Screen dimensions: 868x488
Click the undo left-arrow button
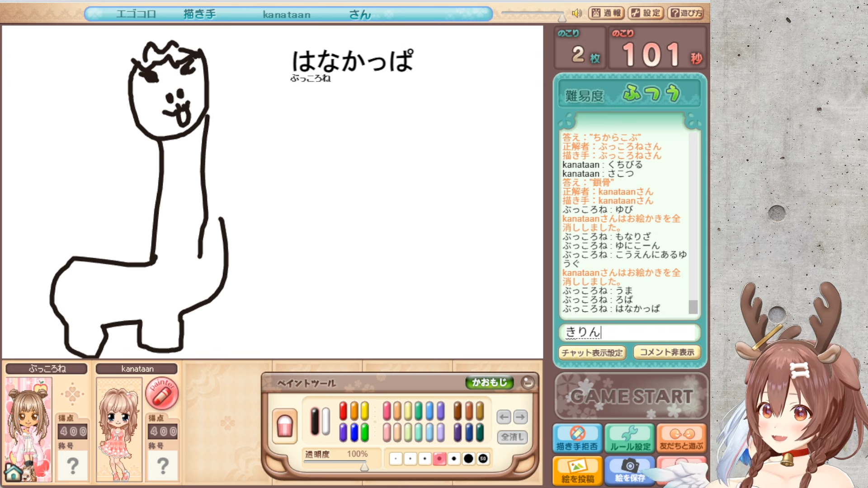click(504, 417)
